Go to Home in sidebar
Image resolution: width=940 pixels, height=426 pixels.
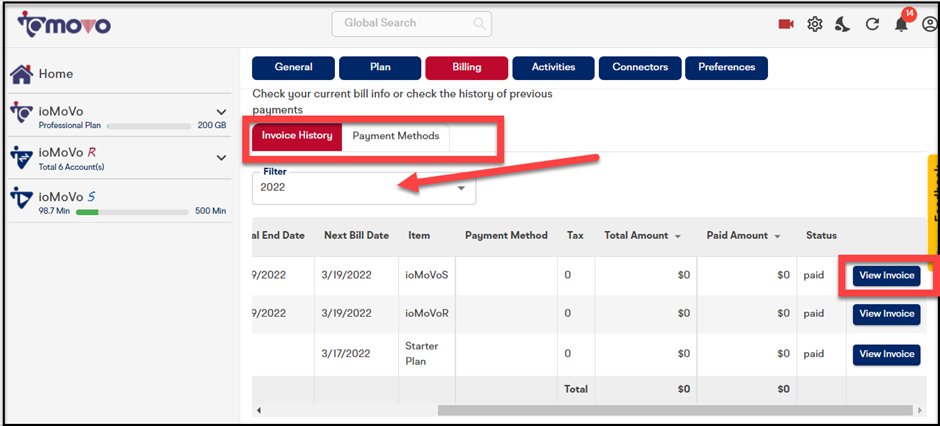56,74
